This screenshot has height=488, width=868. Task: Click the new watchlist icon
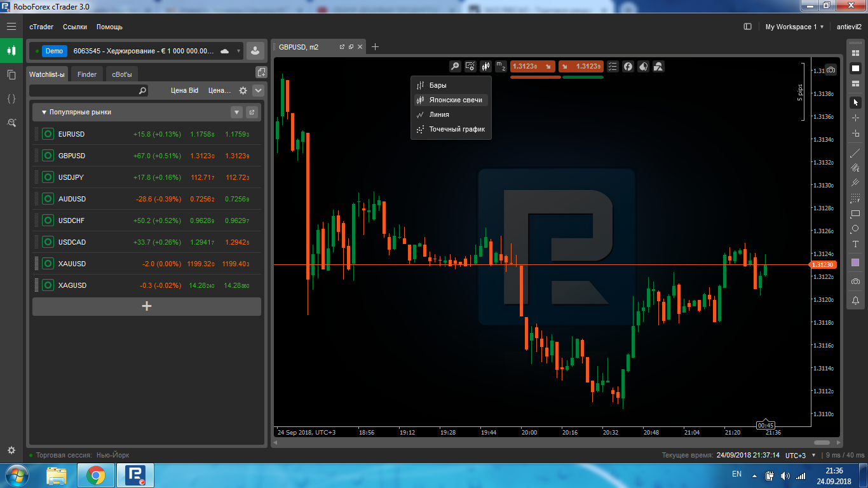tap(261, 72)
